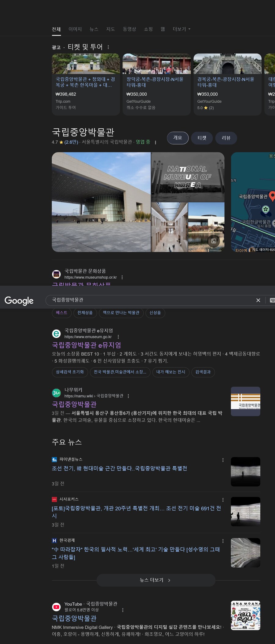
Task: Open the YouTube 국립중앙박물관 result title
Action: (74, 618)
